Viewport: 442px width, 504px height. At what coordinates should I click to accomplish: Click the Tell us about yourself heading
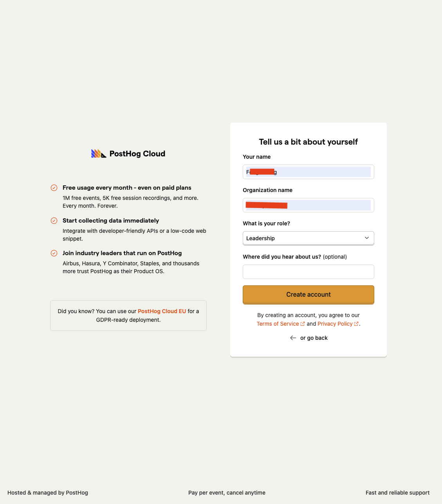308,142
